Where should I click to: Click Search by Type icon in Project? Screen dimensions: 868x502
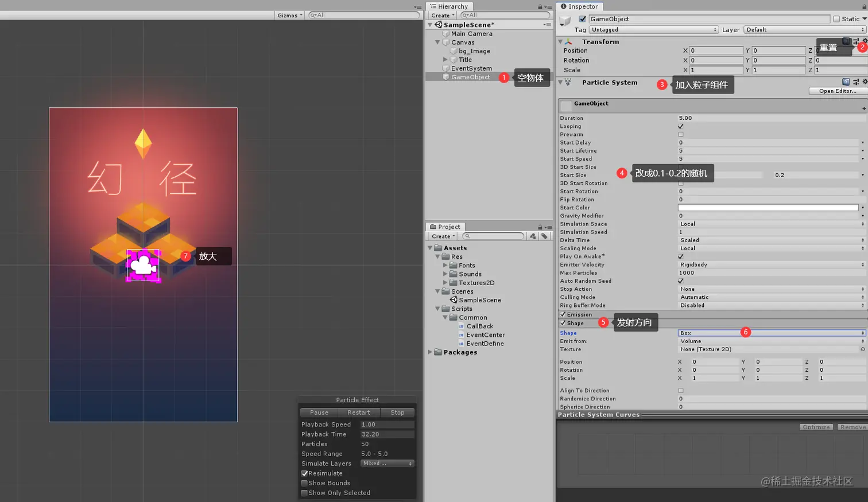click(x=533, y=236)
